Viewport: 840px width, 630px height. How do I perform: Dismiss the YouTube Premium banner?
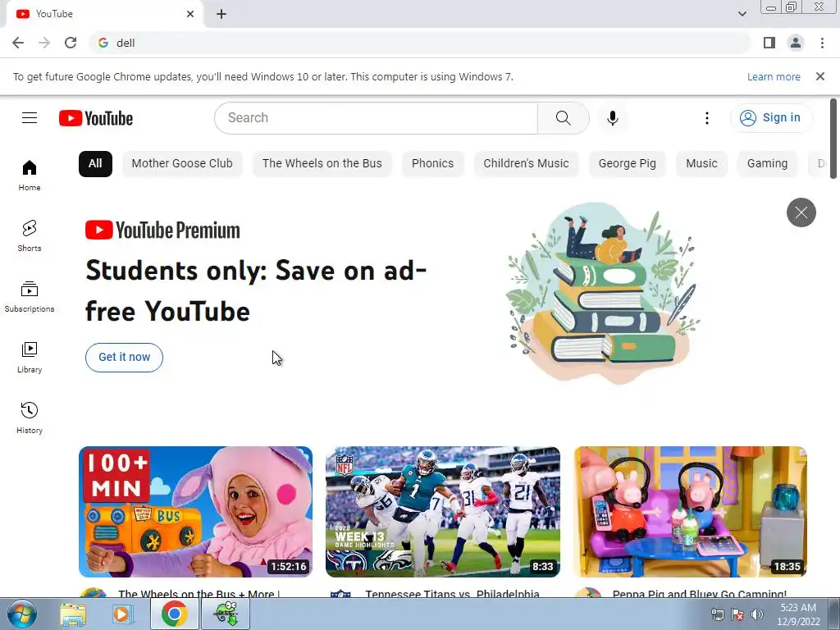pos(801,212)
